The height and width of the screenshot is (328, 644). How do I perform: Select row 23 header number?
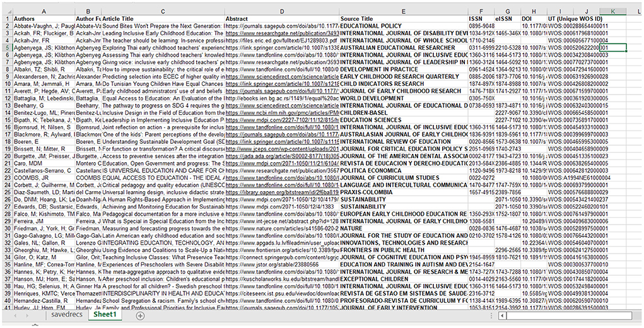pos(6,178)
